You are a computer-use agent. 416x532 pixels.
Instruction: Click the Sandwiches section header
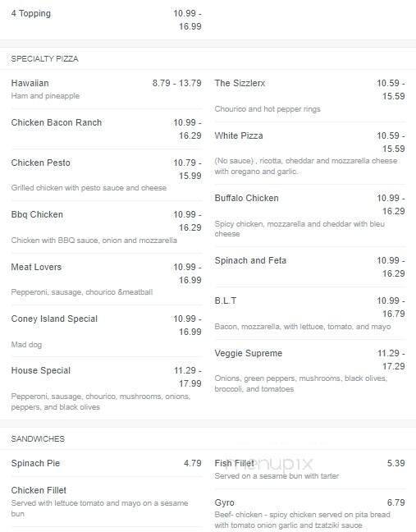tap(38, 438)
